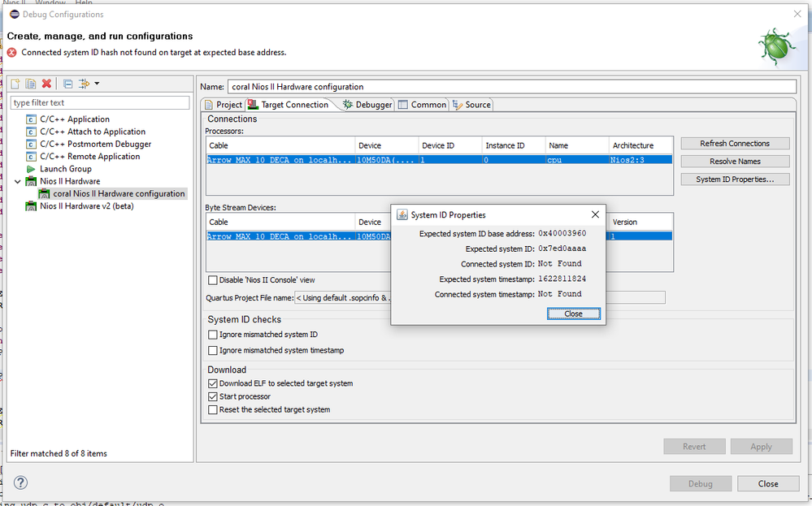
Task: Check Reset the selected target system
Action: click(213, 410)
